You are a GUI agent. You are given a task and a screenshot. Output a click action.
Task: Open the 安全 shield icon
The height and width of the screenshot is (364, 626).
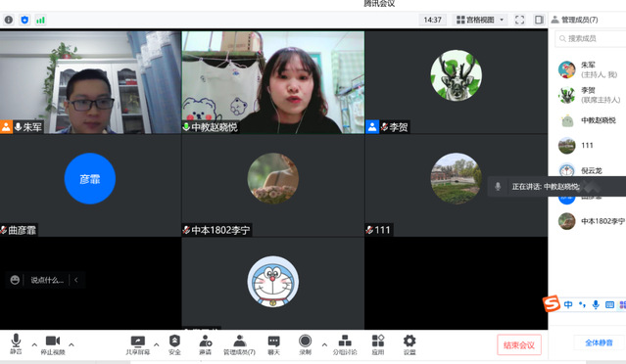tap(174, 344)
